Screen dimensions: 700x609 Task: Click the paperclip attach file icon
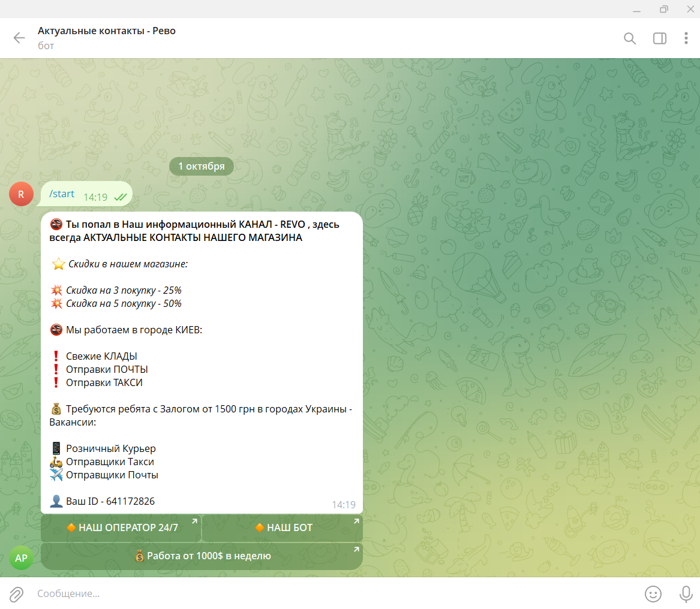click(x=17, y=594)
